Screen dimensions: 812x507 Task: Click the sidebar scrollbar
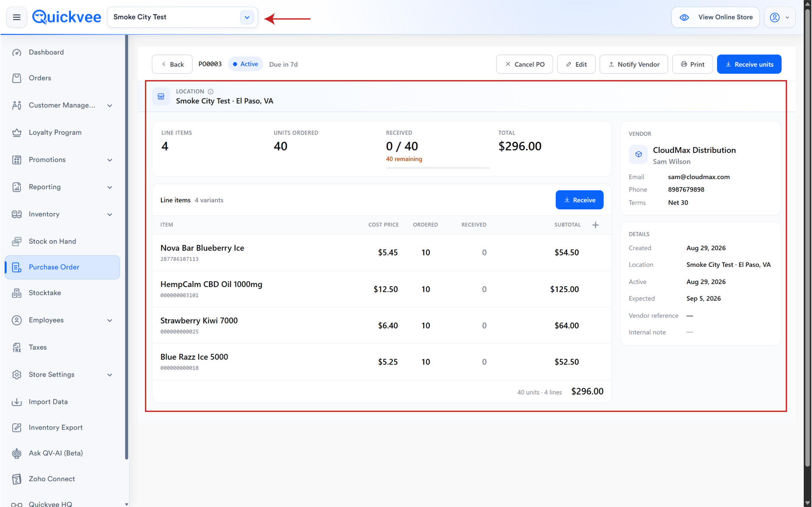click(x=126, y=247)
